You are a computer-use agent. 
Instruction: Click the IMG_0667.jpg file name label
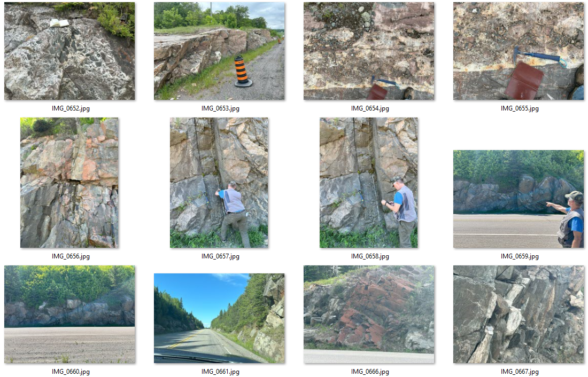click(520, 371)
